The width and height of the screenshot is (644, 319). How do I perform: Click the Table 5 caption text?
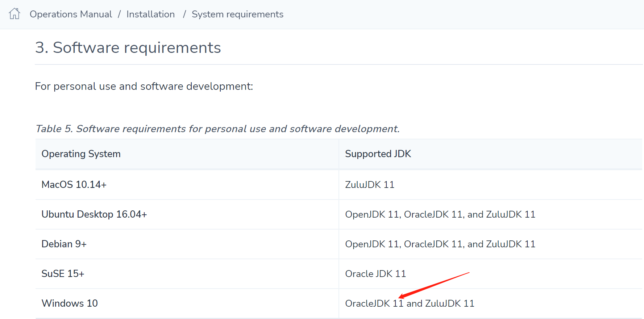point(217,129)
